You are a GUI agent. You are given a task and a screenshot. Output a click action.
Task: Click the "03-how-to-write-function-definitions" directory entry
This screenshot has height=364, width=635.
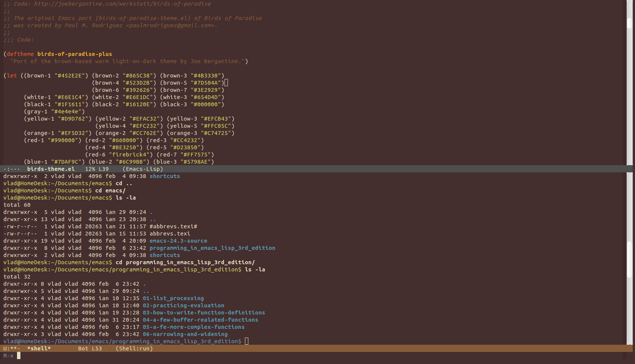(204, 313)
